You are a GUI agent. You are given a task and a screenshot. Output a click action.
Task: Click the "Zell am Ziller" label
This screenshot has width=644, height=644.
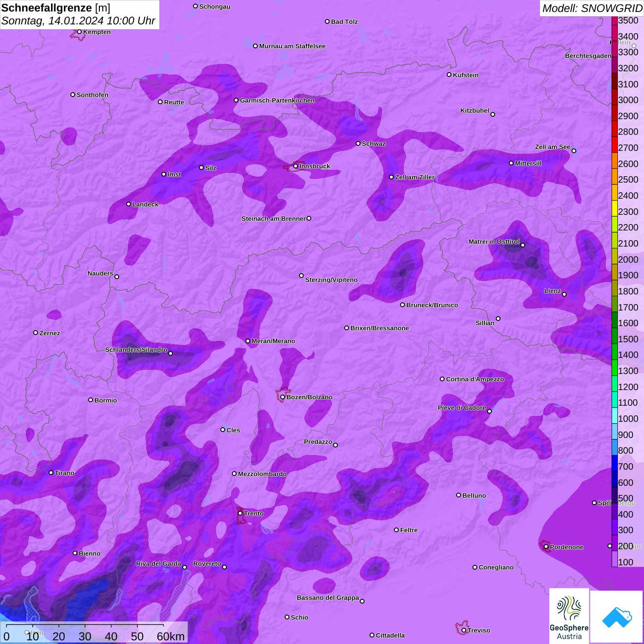click(x=415, y=177)
